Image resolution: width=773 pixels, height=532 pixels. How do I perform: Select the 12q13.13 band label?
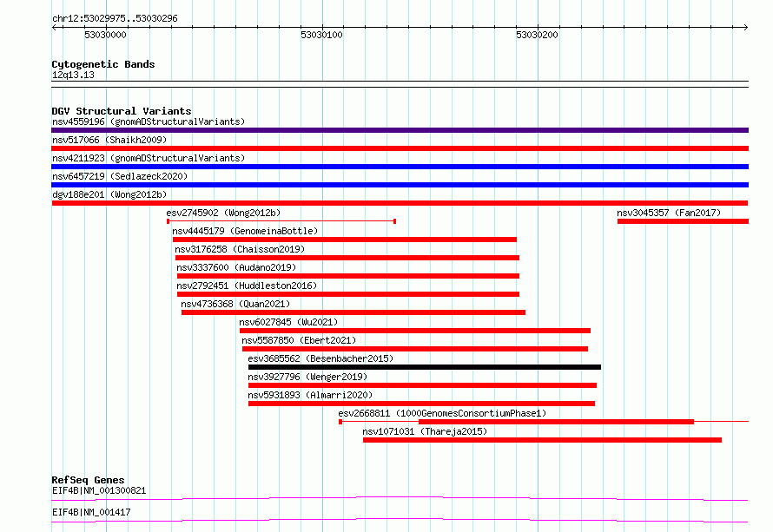pyautogui.click(x=73, y=75)
